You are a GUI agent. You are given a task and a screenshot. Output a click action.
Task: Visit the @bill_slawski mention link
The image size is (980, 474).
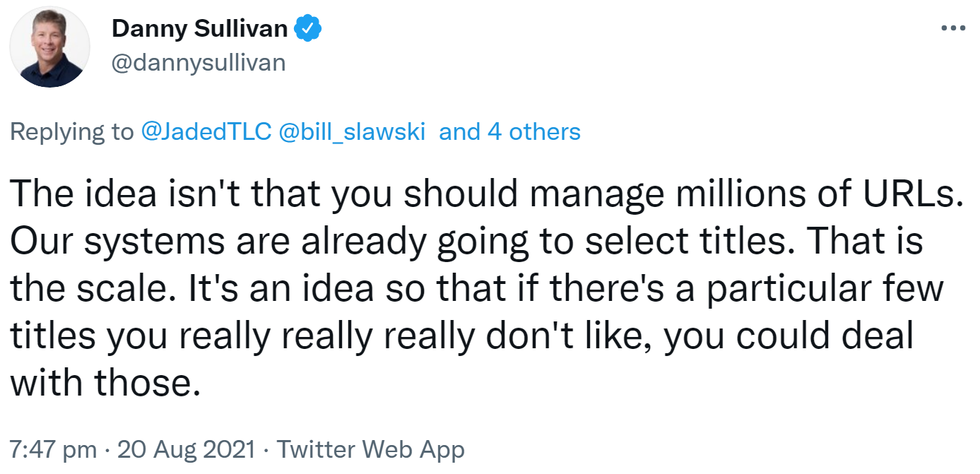[353, 131]
